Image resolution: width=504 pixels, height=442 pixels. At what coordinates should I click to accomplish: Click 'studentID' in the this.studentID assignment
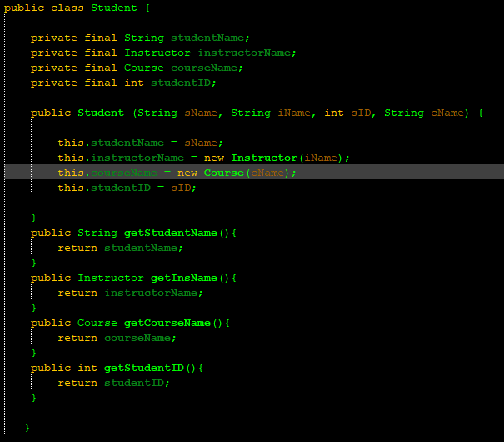(x=121, y=188)
